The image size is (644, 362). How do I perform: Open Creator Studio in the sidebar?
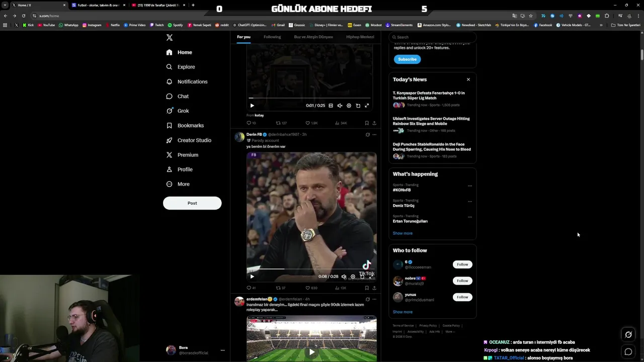(189, 140)
